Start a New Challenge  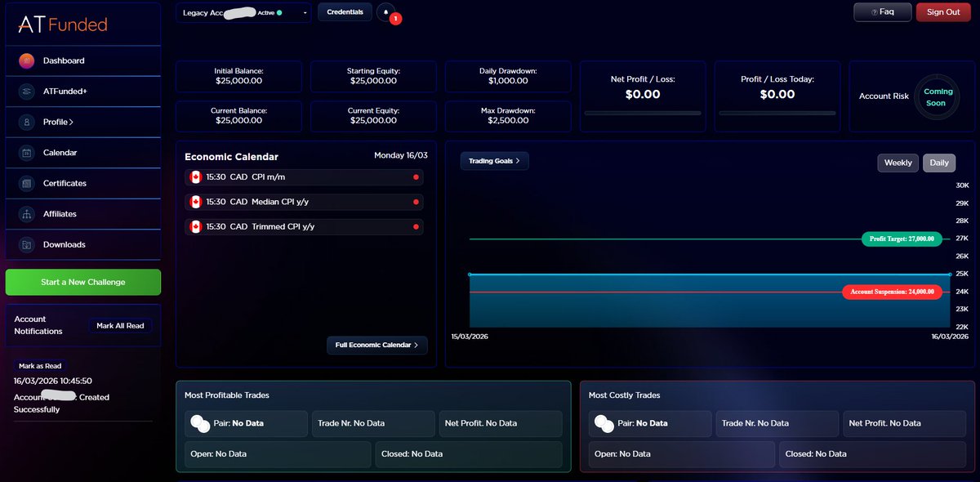[83, 282]
